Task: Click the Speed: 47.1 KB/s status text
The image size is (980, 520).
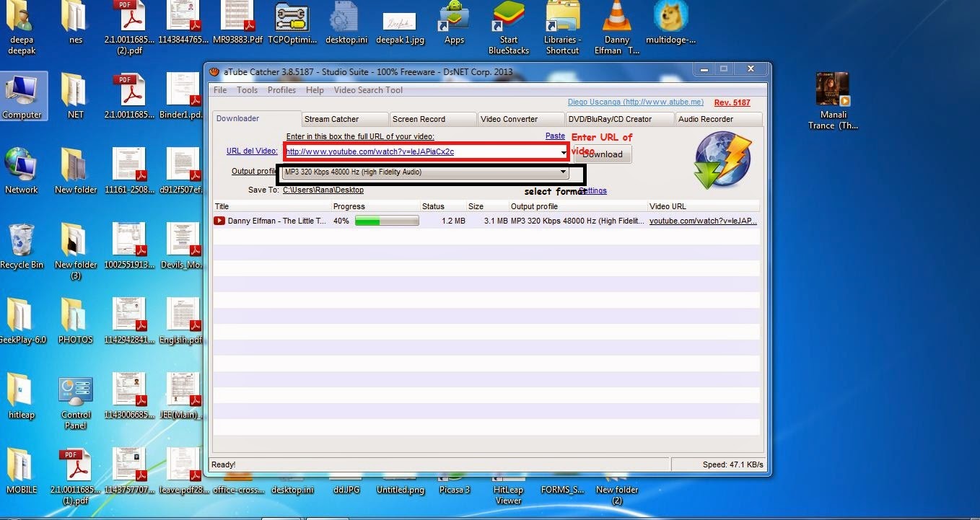Action: [732, 464]
